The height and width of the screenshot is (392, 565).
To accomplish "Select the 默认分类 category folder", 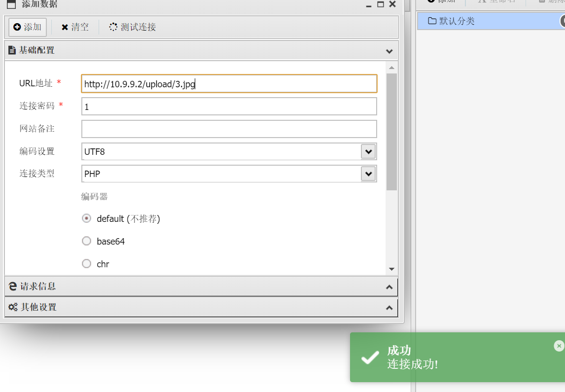I will coord(491,21).
